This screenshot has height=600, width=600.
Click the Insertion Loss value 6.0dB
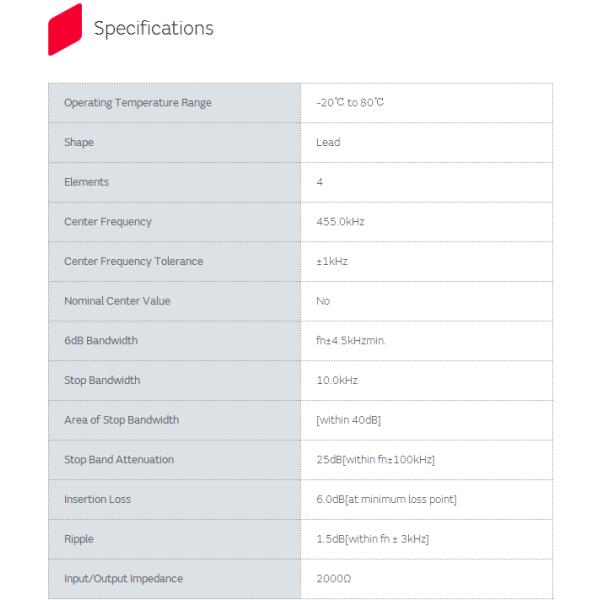coord(386,499)
